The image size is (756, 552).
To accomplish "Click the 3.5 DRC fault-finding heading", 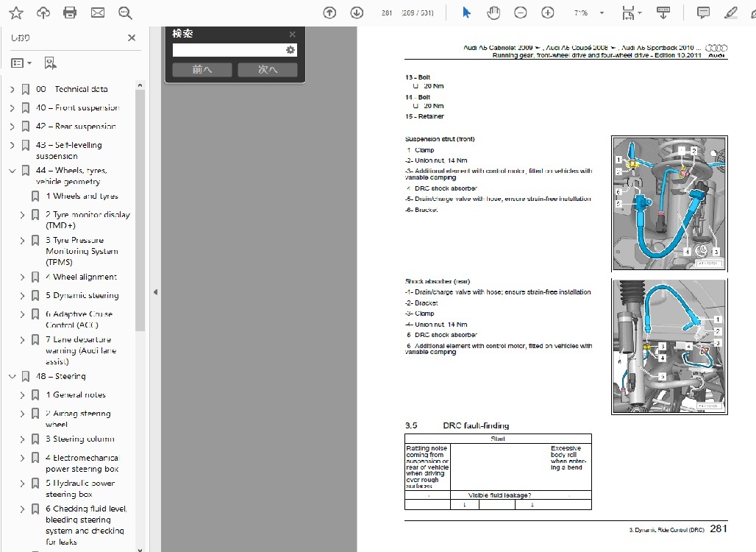I will pyautogui.click(x=457, y=425).
